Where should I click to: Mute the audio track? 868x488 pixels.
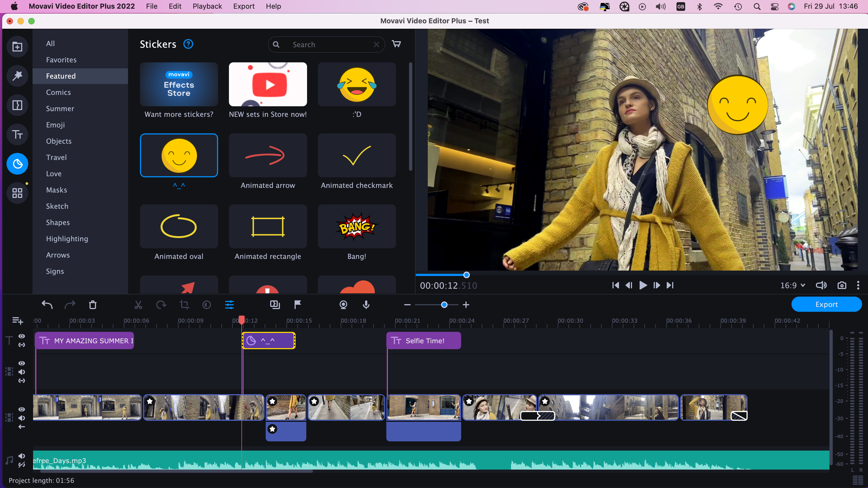[22, 455]
